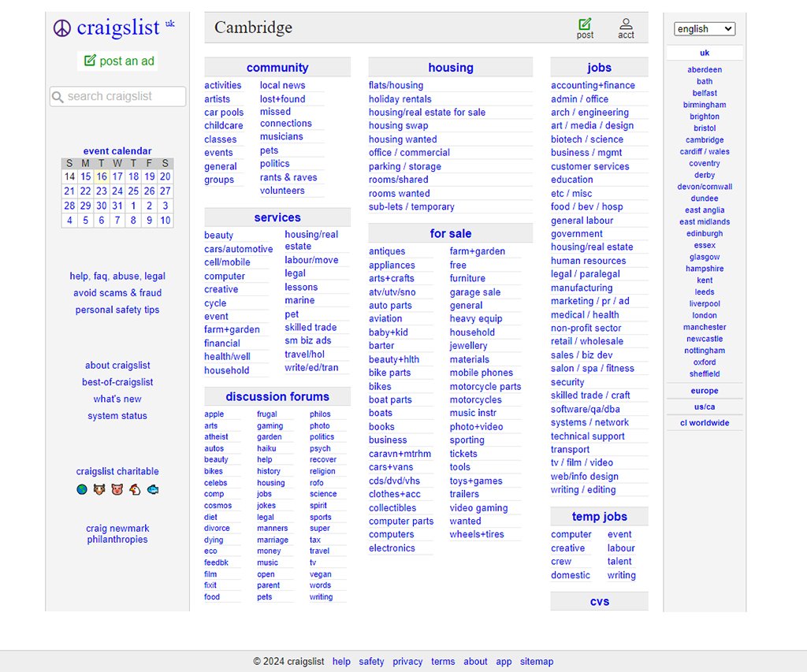Click the opossum charity icon
The image size is (807, 672).
(x=99, y=489)
